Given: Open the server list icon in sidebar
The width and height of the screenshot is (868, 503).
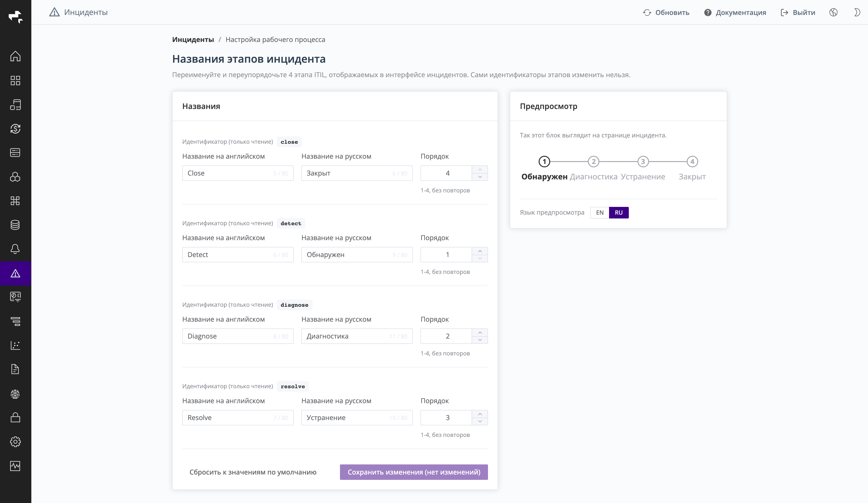Looking at the screenshot, I should (15, 153).
